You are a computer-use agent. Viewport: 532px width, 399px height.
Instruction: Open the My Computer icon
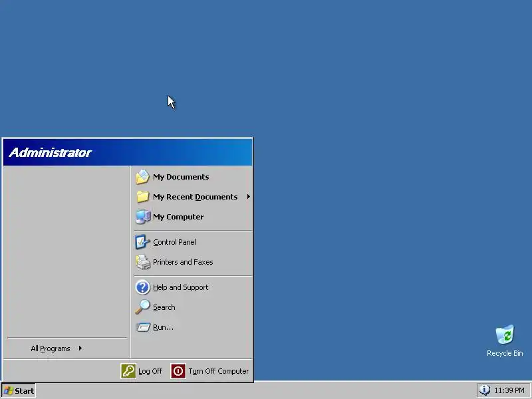[142, 217]
